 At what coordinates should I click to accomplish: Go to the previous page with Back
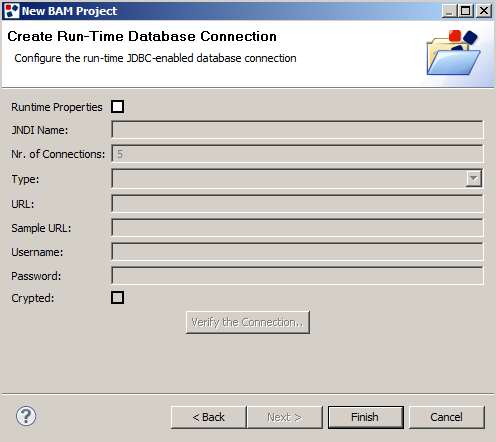(209, 417)
